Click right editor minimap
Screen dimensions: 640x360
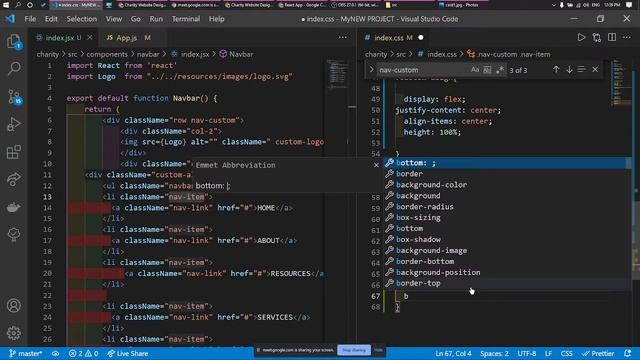pos(621,84)
